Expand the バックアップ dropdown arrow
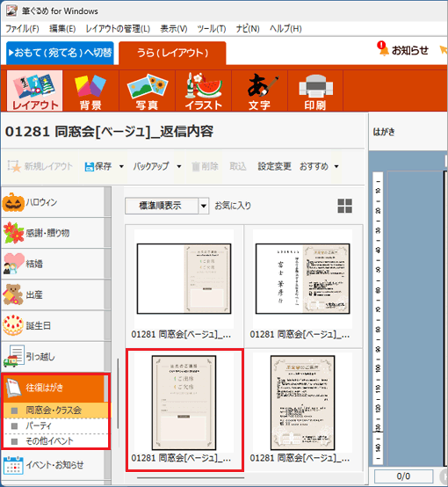The width and height of the screenshot is (448, 487). tap(179, 166)
